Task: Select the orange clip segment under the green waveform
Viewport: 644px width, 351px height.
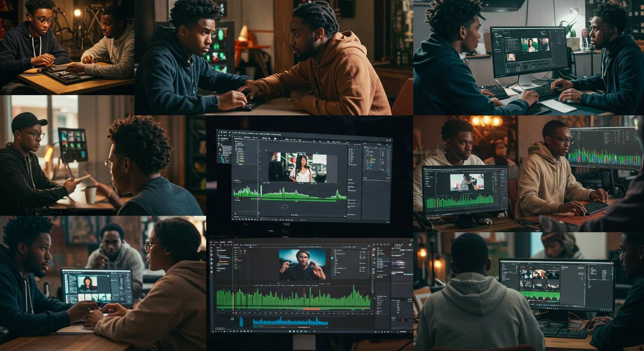Action: pos(311,309)
